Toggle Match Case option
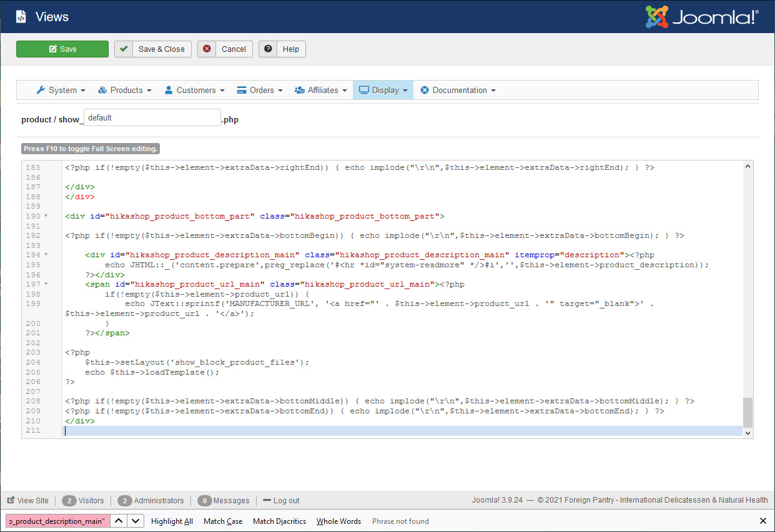This screenshot has width=775, height=532. (223, 521)
